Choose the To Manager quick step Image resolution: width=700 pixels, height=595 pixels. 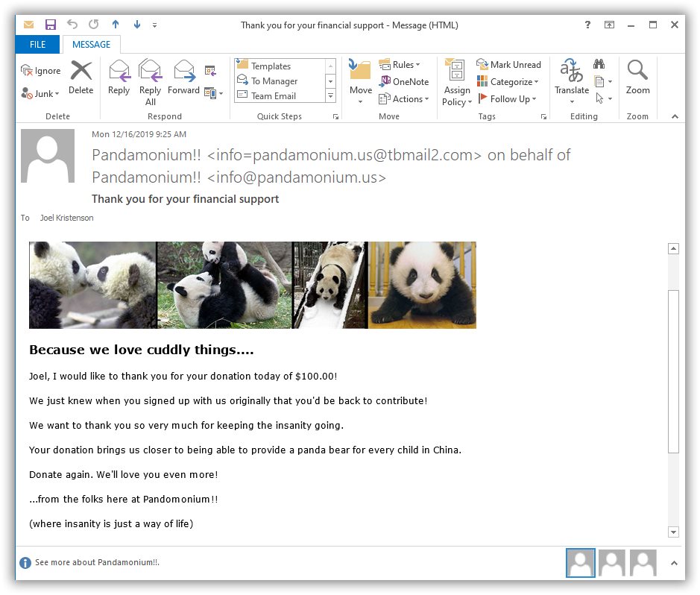pos(274,81)
